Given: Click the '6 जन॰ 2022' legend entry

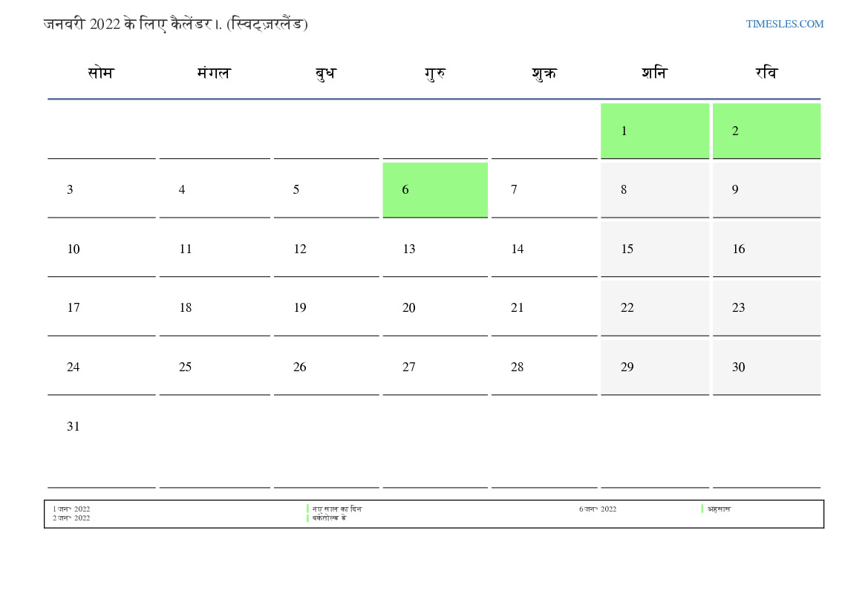Looking at the screenshot, I should point(598,509).
